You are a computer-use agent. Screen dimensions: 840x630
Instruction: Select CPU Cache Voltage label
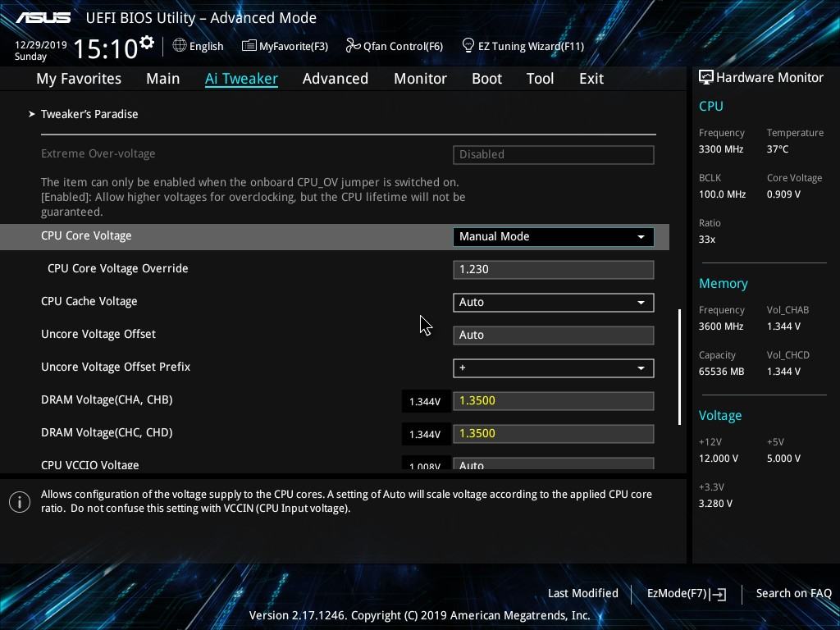89,302
